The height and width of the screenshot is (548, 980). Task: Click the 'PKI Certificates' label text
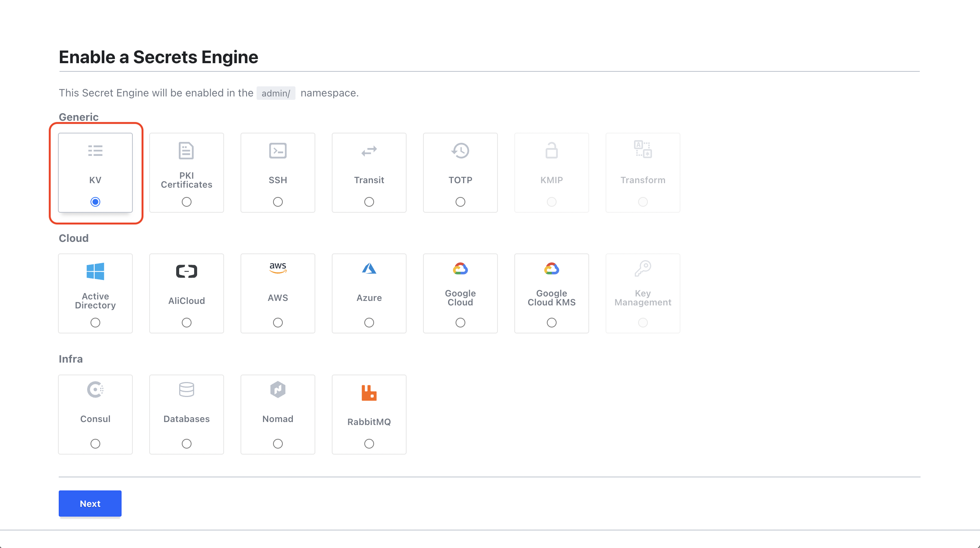point(186,180)
